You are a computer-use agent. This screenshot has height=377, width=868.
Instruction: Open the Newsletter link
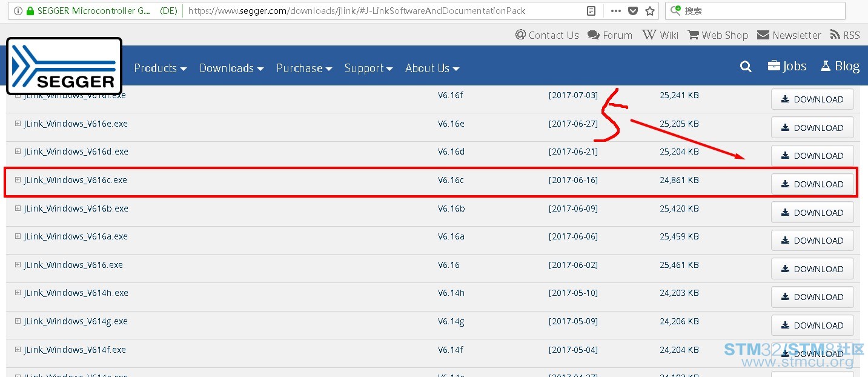[789, 35]
